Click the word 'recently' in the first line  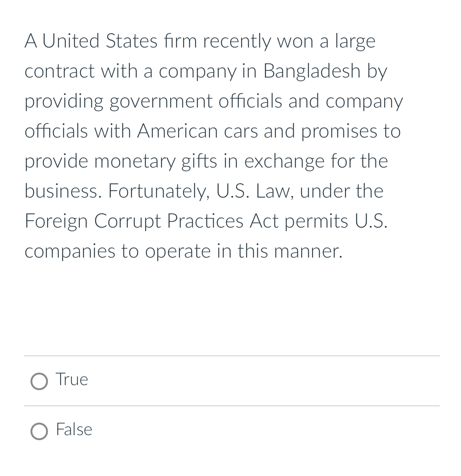tap(237, 41)
